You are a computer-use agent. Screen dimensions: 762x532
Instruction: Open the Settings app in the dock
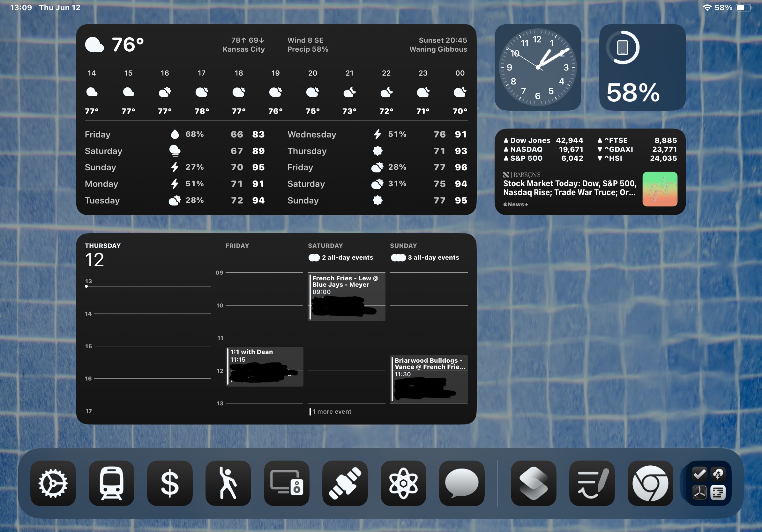pos(53,483)
